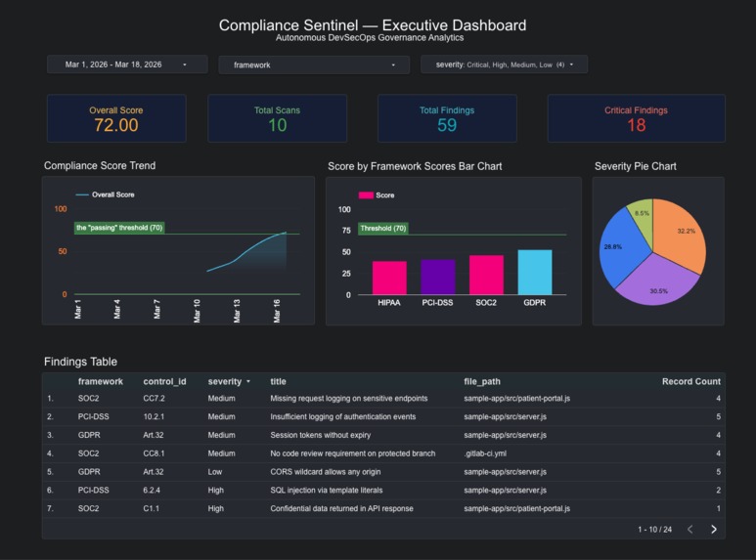Select the SOC2 bar in chart
Image resolution: width=756 pixels, height=560 pixels.
point(486,275)
